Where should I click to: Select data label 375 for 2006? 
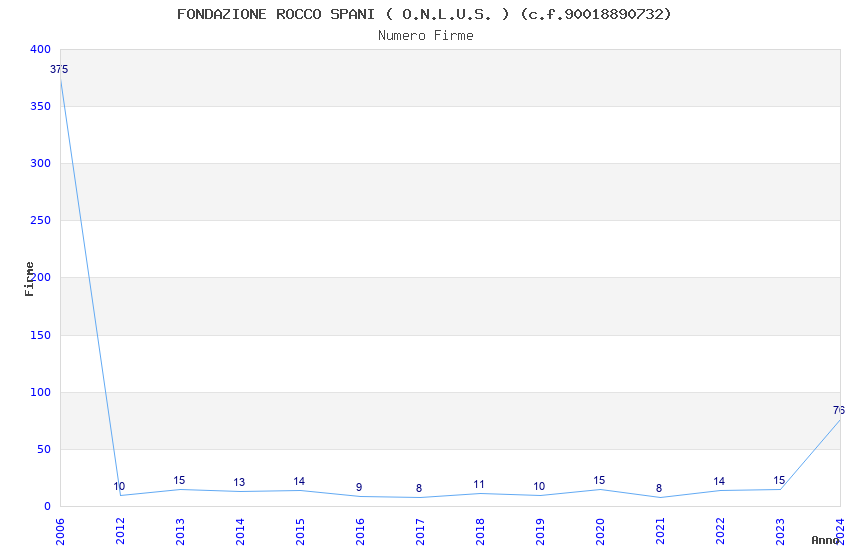[59, 69]
